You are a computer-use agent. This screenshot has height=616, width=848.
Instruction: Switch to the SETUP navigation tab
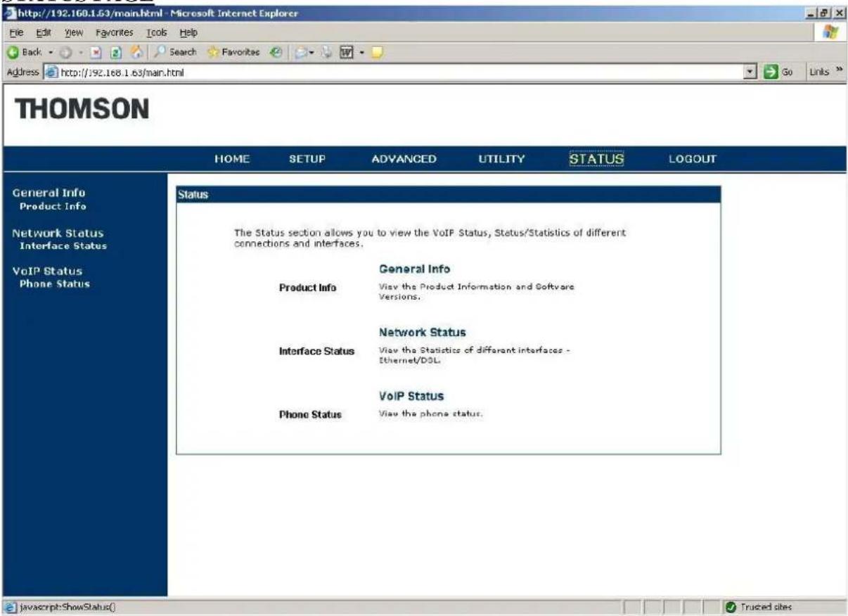point(307,160)
